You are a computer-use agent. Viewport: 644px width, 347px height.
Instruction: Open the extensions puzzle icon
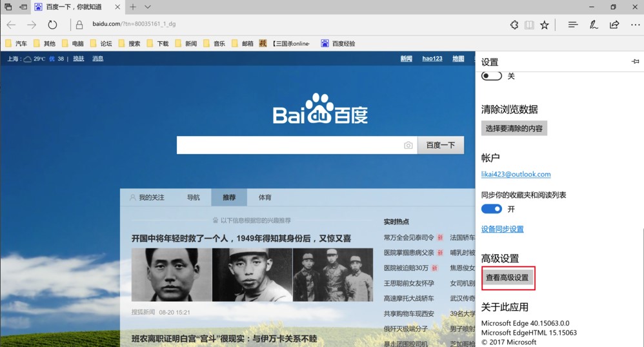point(514,25)
